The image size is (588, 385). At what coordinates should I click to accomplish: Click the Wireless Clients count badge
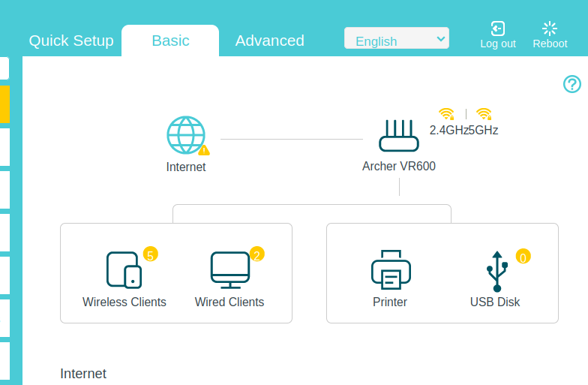[150, 255]
